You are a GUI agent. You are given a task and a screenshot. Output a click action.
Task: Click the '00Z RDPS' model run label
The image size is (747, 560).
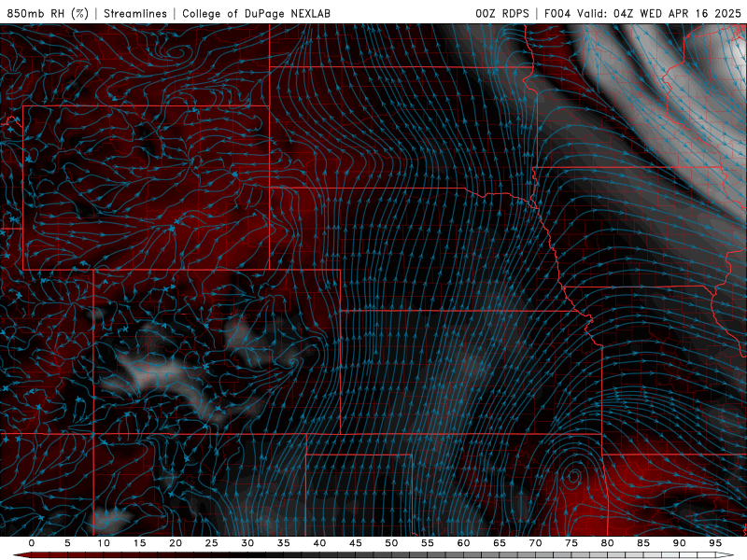pyautogui.click(x=502, y=13)
